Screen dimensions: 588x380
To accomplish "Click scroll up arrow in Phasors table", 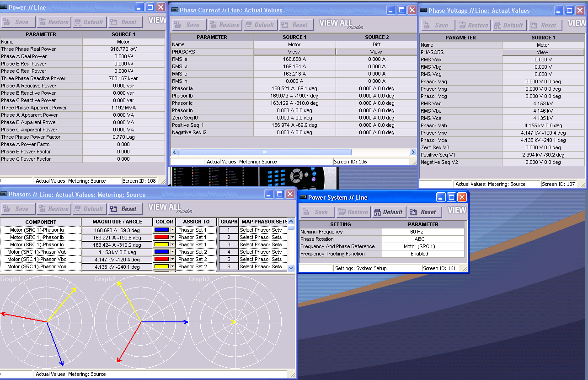I will pyautogui.click(x=291, y=222).
